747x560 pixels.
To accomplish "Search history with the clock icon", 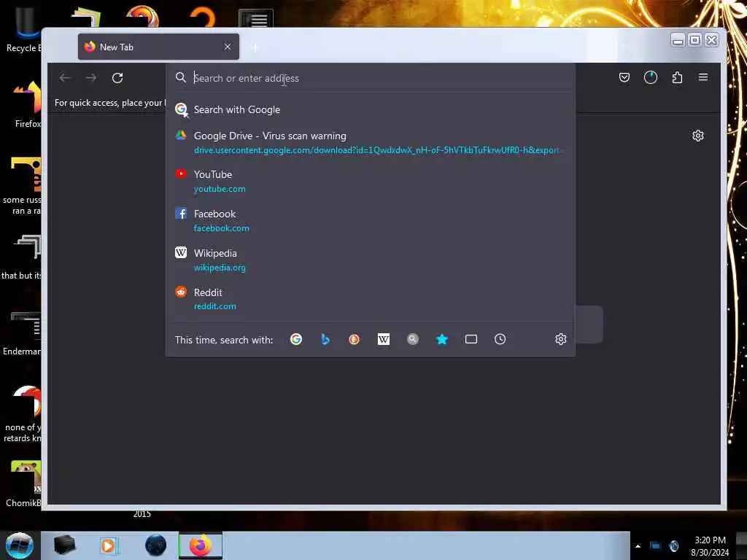I will (500, 339).
